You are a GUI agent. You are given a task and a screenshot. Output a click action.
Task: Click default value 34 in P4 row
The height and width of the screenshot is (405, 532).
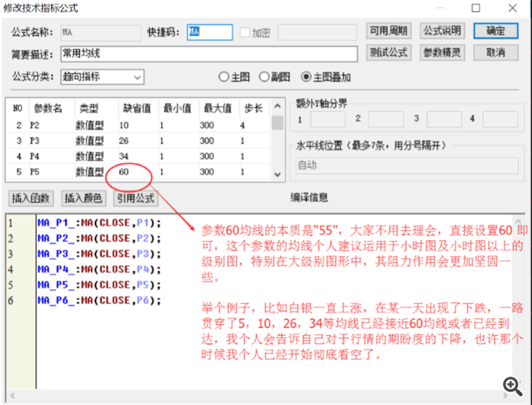pos(124,156)
